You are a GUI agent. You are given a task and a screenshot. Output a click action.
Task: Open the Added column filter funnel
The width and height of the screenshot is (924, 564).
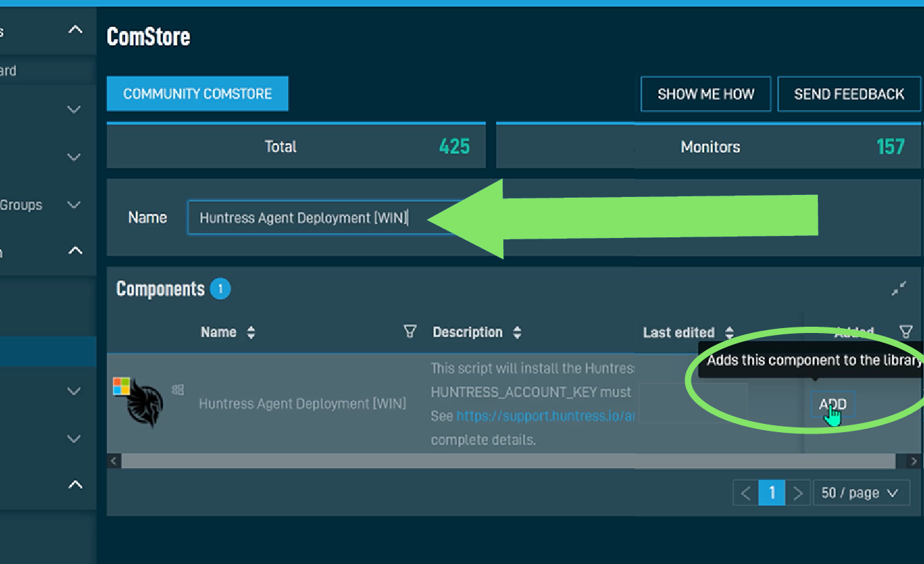(905, 332)
